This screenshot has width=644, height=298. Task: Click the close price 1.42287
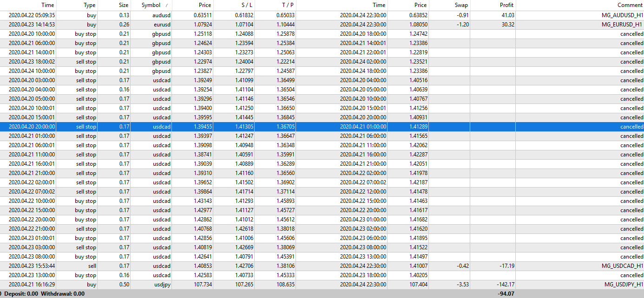pos(419,155)
